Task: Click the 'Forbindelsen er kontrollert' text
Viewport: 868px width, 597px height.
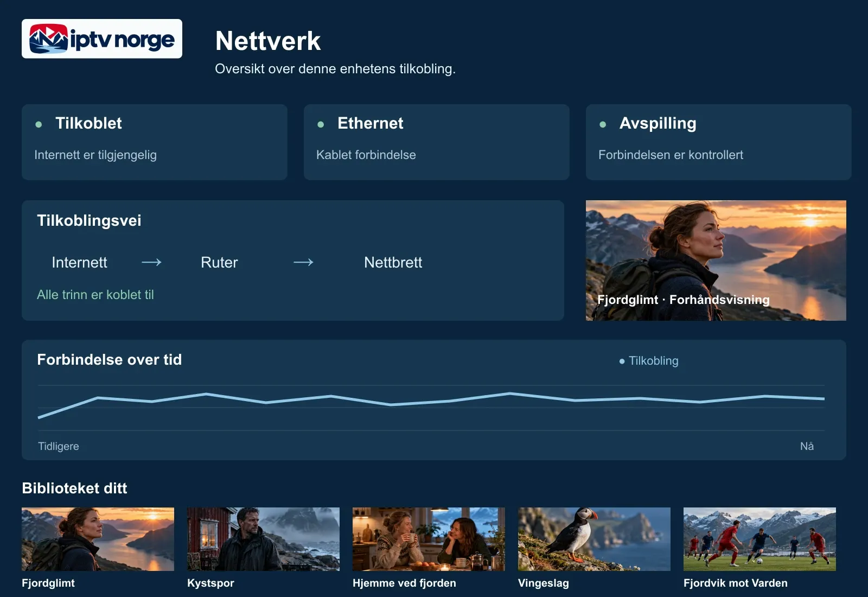Action: pyautogui.click(x=671, y=155)
